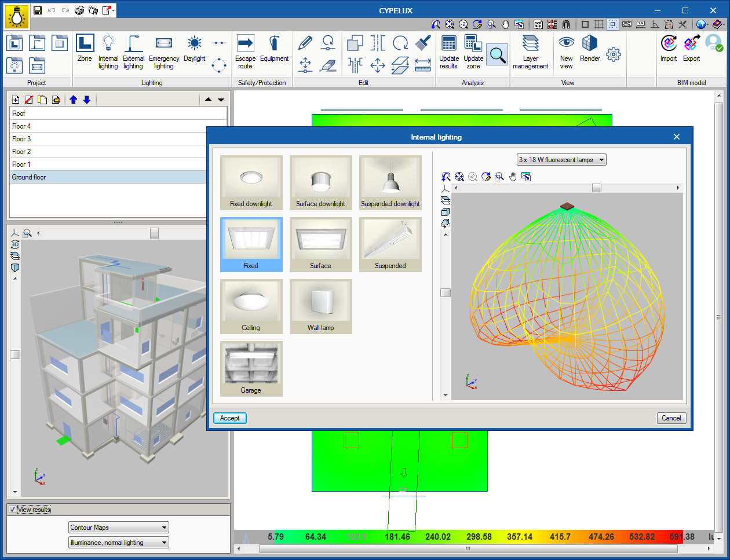
Task: Open the Contour Maps dropdown
Action: (x=119, y=528)
